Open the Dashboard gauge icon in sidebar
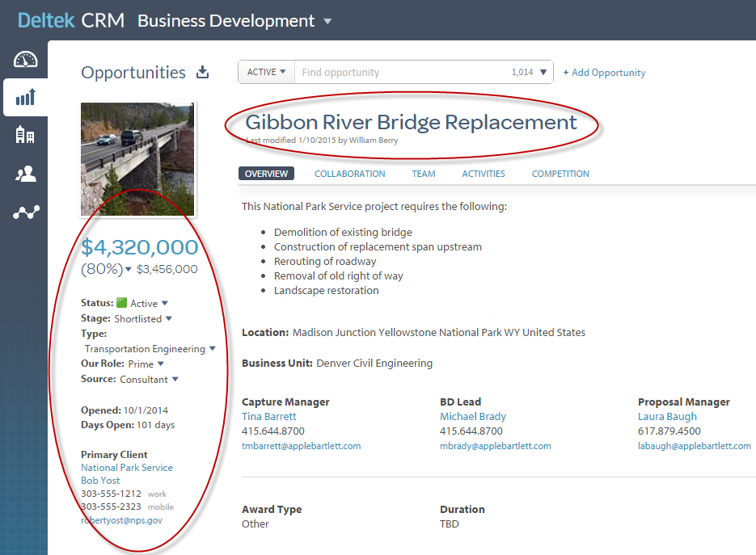This screenshot has width=756, height=555. pos(25,60)
